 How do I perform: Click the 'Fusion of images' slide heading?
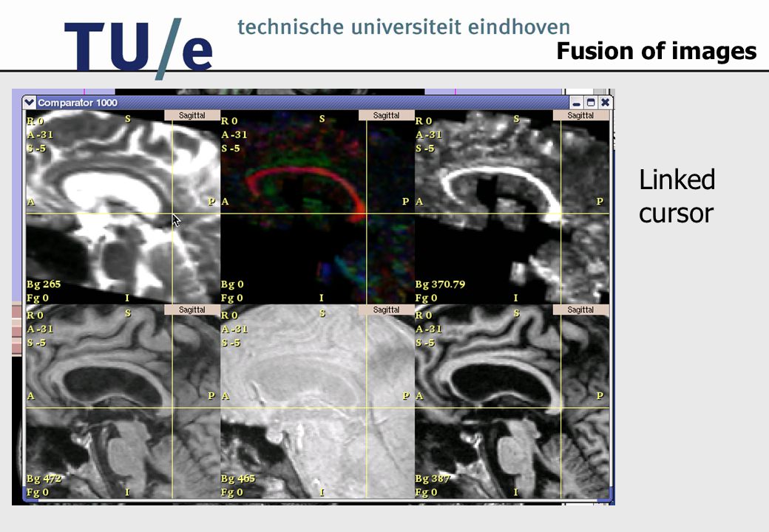point(657,51)
